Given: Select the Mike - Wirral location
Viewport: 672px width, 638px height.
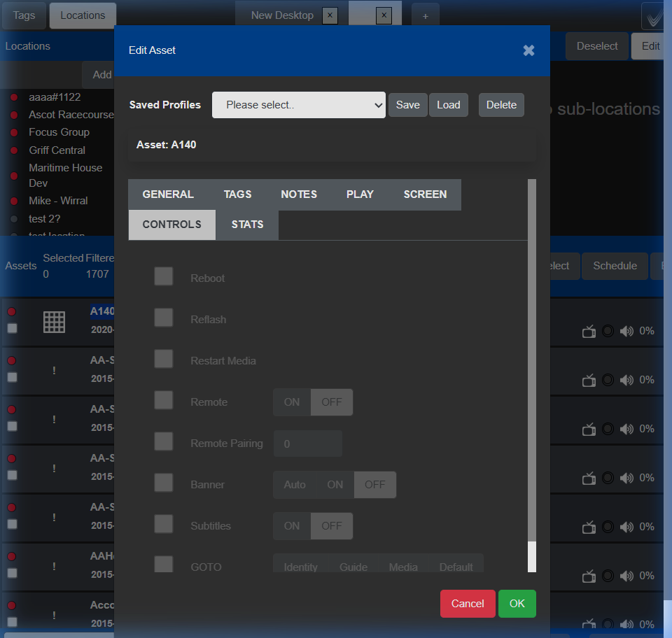Looking at the screenshot, I should (58, 201).
